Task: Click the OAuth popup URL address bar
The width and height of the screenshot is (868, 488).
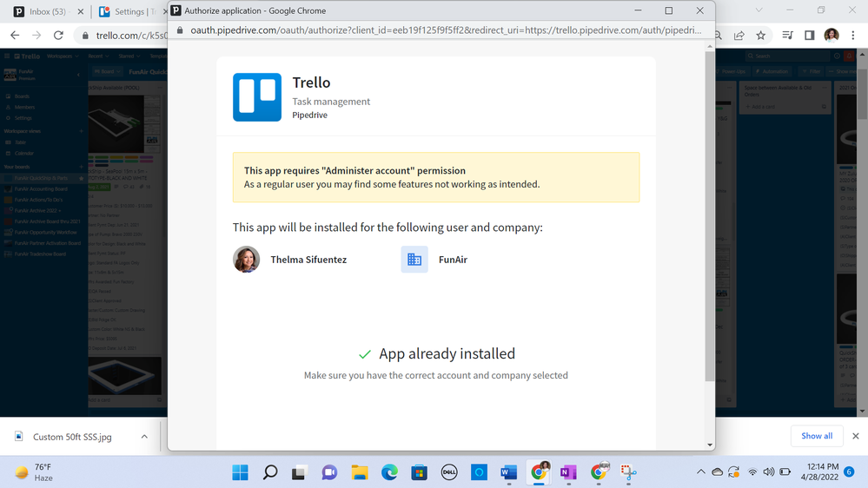Action: [x=446, y=30]
